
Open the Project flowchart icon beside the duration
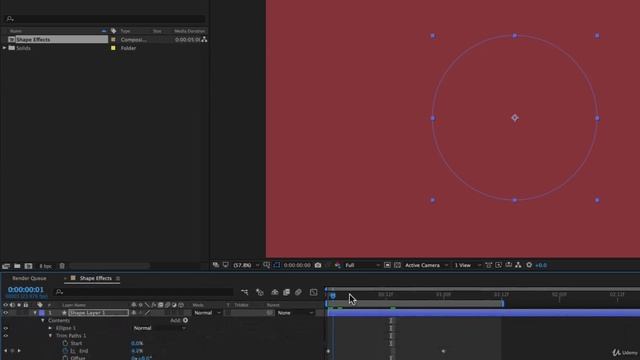pos(204,40)
